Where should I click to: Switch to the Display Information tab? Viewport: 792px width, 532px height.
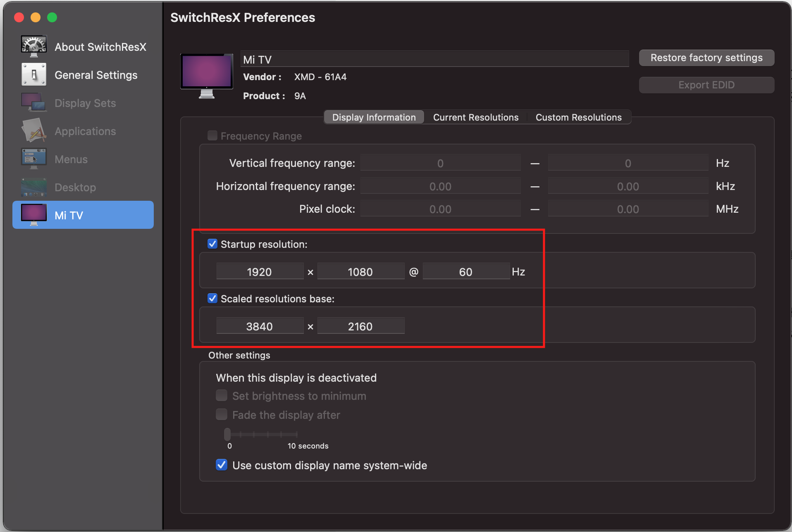pyautogui.click(x=374, y=117)
